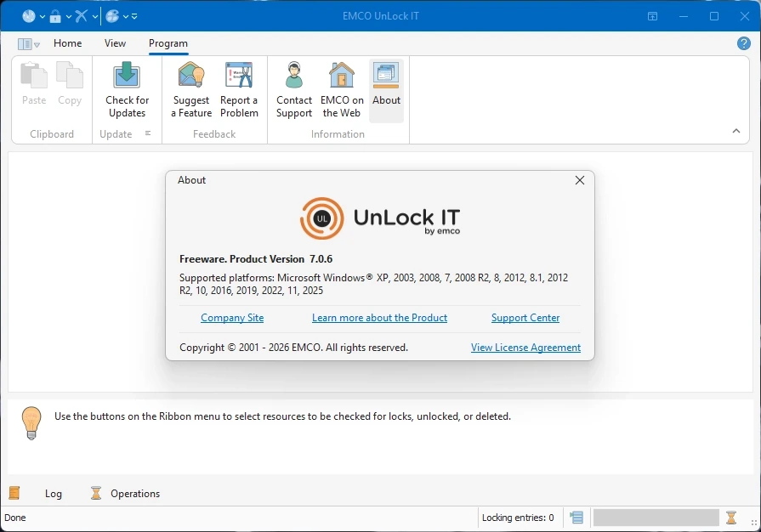Click Report a Problem
761x532 pixels.
(x=239, y=90)
